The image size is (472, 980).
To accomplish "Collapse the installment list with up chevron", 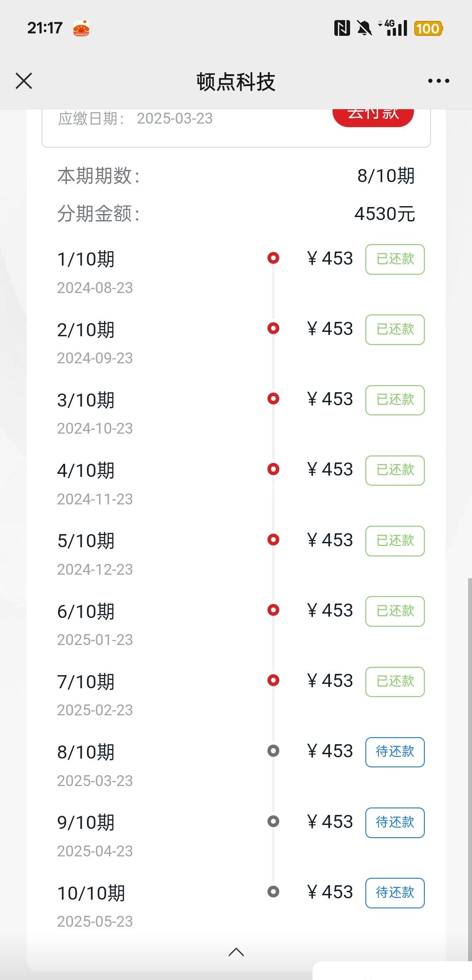I will (x=236, y=952).
